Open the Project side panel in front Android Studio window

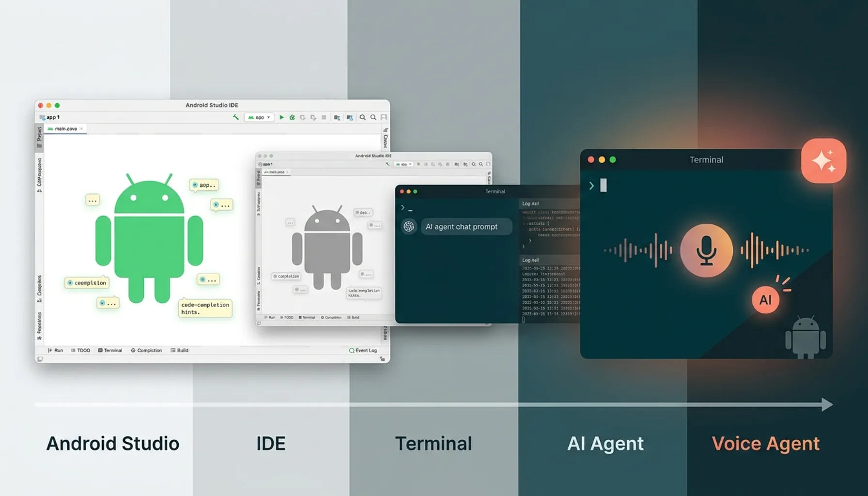pyautogui.click(x=39, y=137)
